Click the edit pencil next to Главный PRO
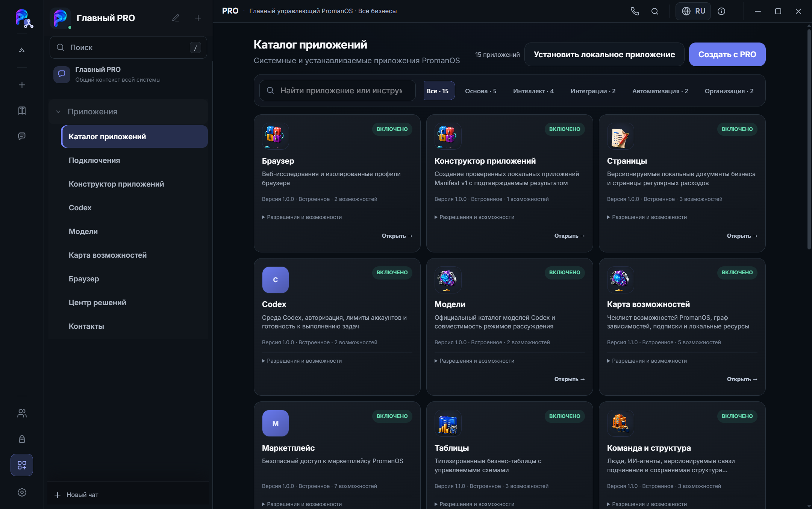This screenshot has height=509, width=812. [176, 18]
